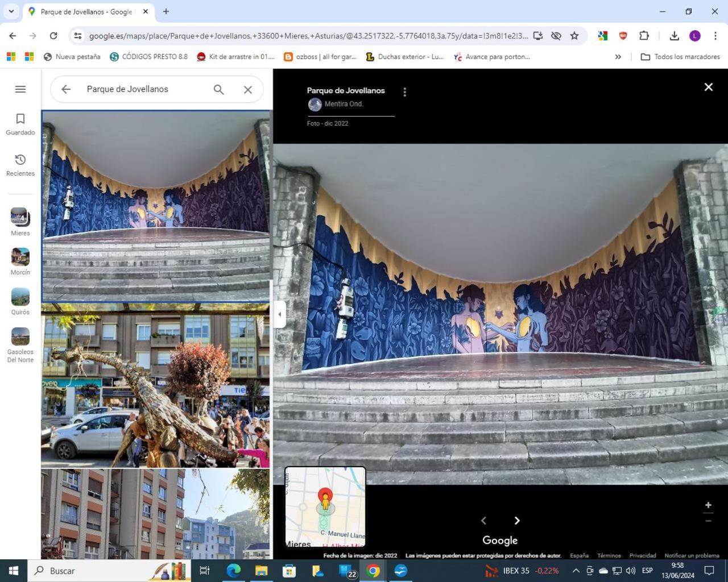Click the Notificar un problema link

692,555
